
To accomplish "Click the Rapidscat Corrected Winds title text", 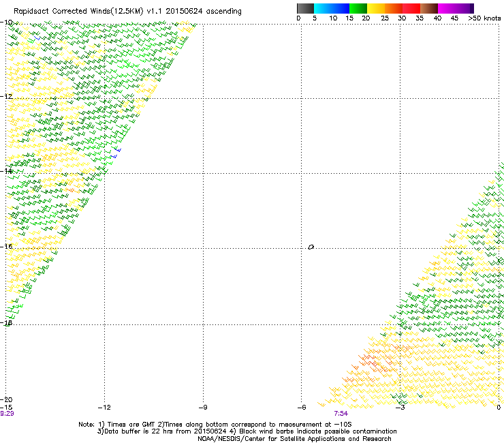I will click(x=127, y=12).
